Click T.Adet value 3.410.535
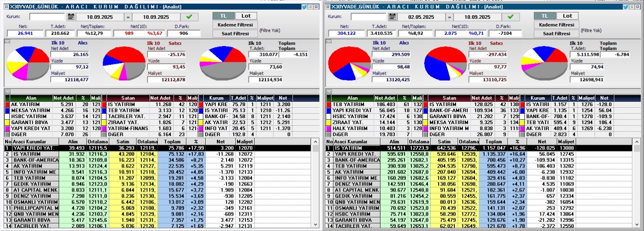Viewport: 644px width, 231px height. (x=381, y=33)
